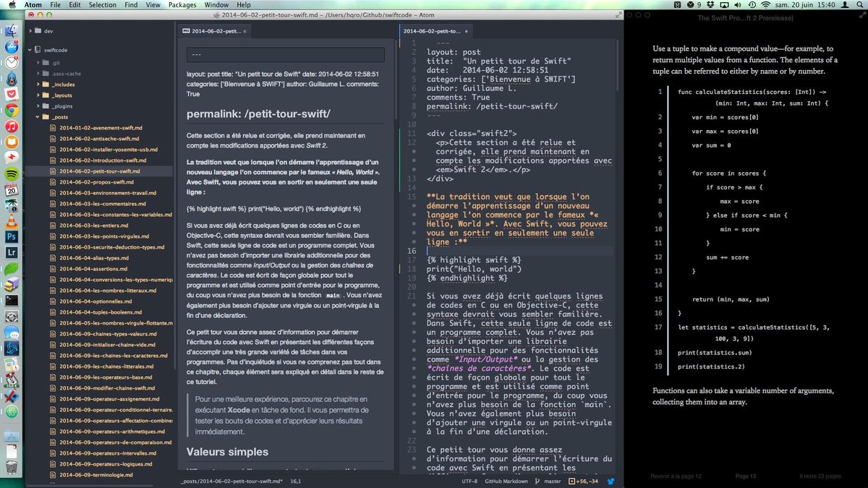Open the Selection menu
This screenshot has width=868, height=488.
103,5
